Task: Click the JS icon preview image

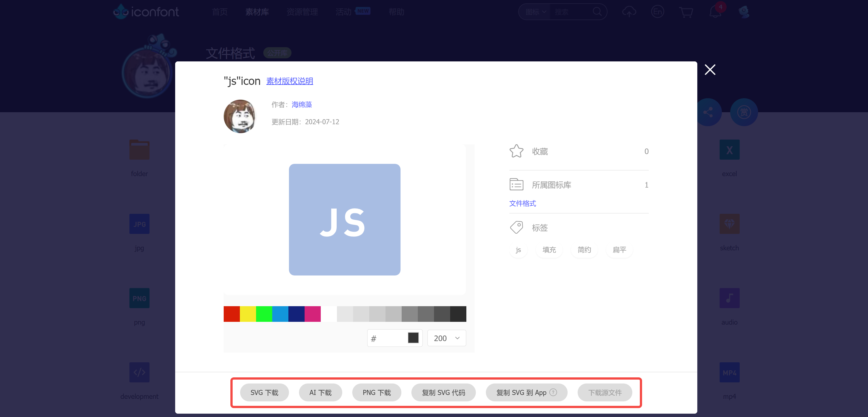Action: pos(344,219)
